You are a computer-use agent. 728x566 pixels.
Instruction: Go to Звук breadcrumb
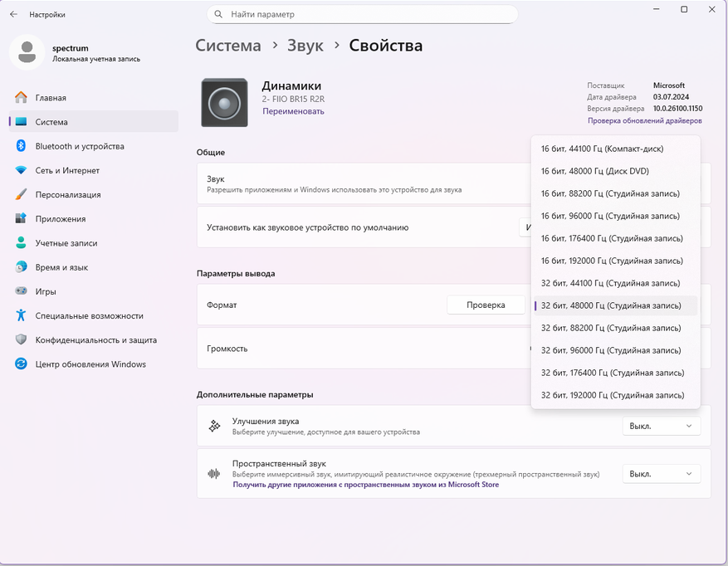(x=305, y=46)
